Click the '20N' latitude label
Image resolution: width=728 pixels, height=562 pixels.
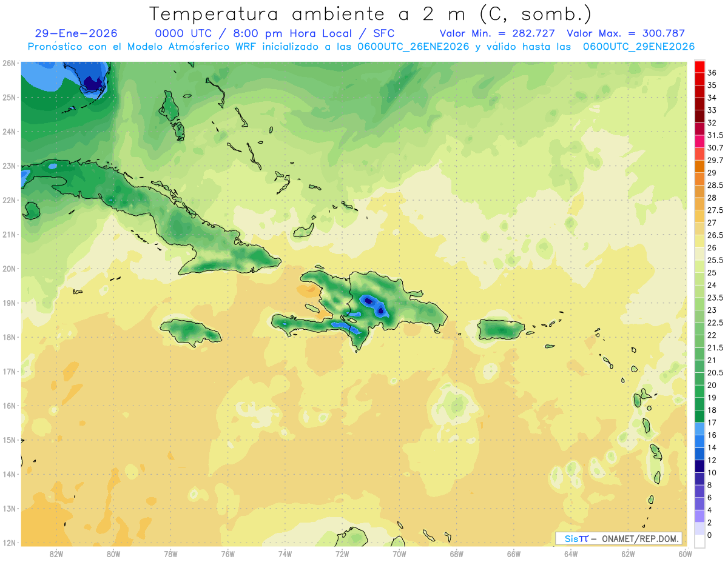pyautogui.click(x=9, y=269)
